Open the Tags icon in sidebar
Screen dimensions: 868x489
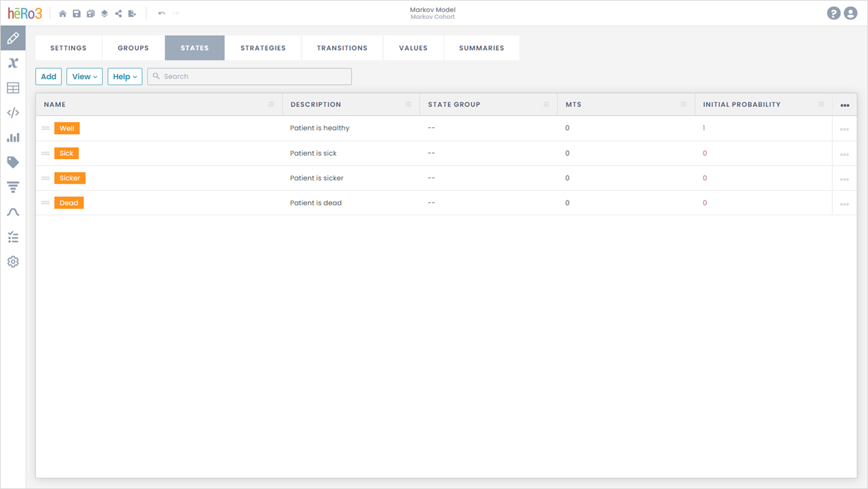13,163
